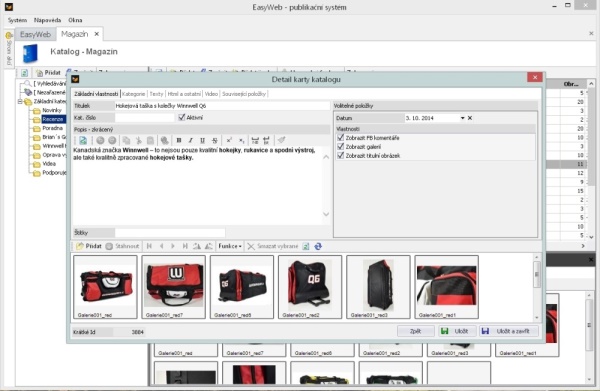The image size is (600, 391).
Task: Click the sort ascending icon in the gallery toolbar
Action: [x=197, y=246]
